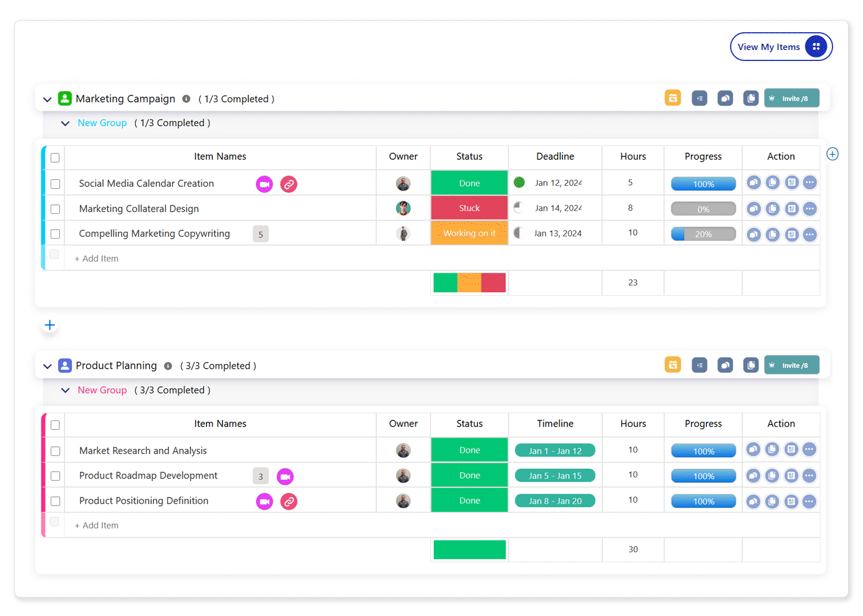Image resolution: width=863 pixels, height=616 pixels.
Task: Open the Stuck status of Marketing Collateral Design
Action: (x=469, y=208)
